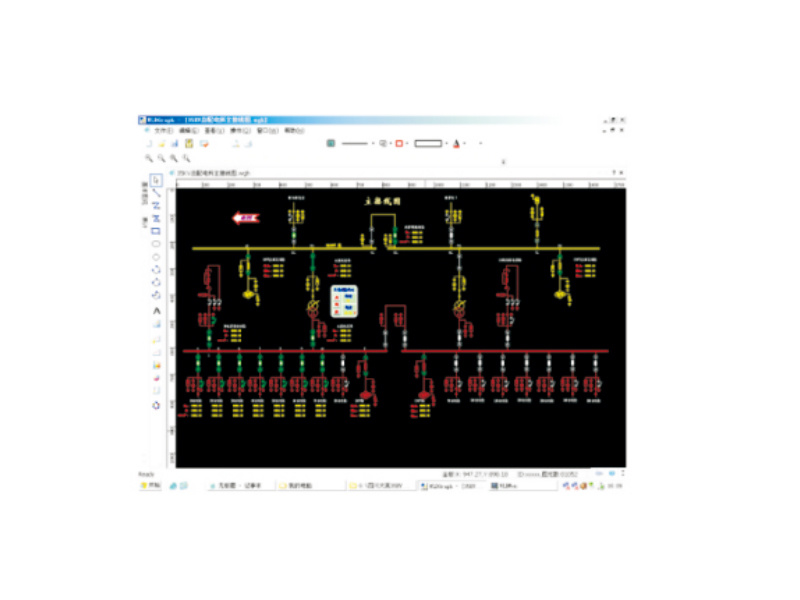Screen dimensions: 800x600
Task: Open the 编辑(E) menu
Action: click(x=188, y=131)
